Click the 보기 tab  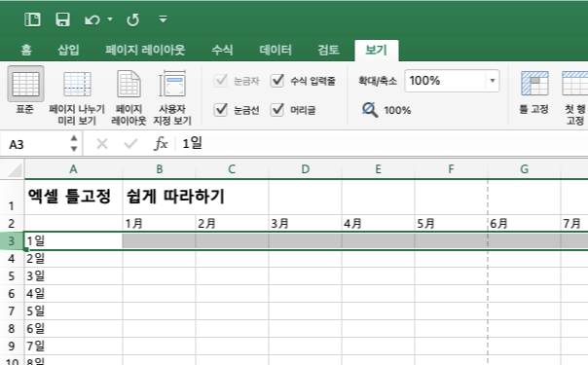pyautogui.click(x=376, y=51)
